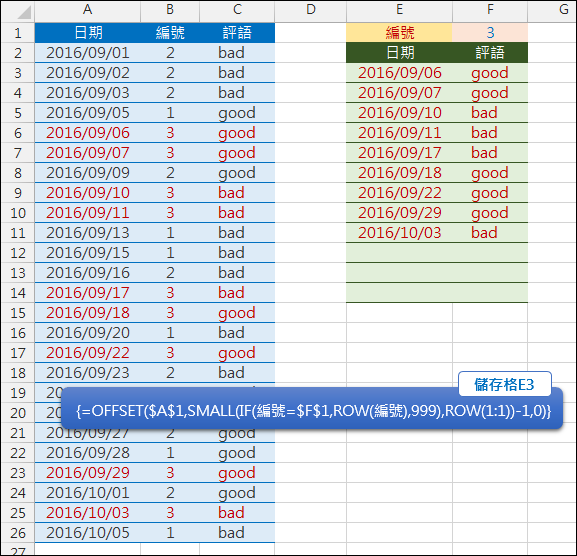Click cell A11 with date 2016/09/13
Image resolution: width=577 pixels, height=556 pixels.
click(x=88, y=233)
